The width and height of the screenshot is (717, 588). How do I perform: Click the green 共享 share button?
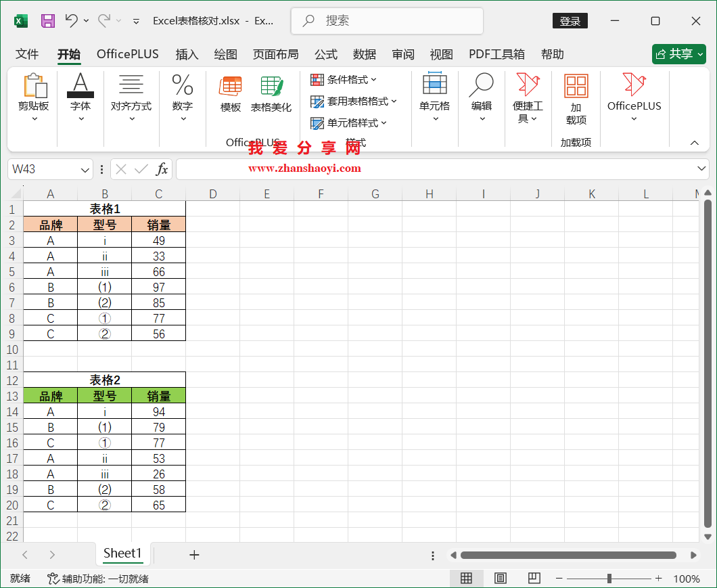click(x=679, y=54)
